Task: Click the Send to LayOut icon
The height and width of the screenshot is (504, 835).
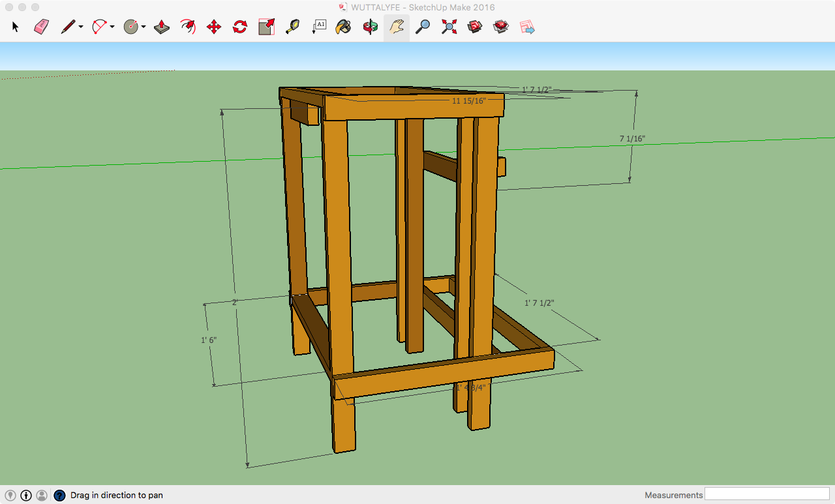Action: (x=527, y=27)
